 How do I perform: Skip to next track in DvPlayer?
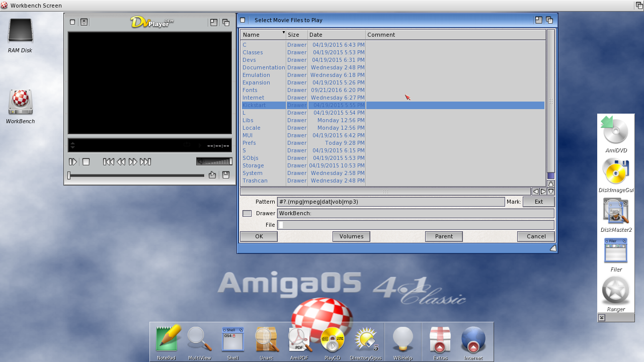(x=145, y=162)
